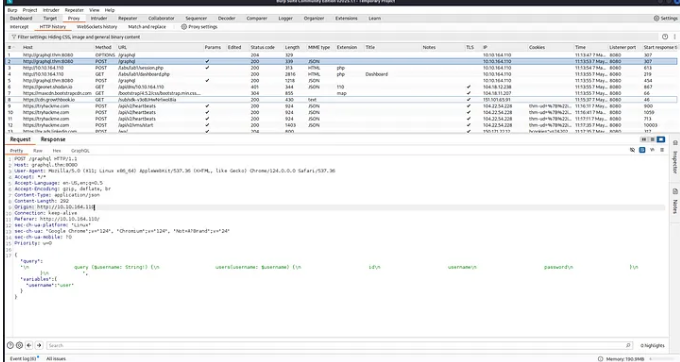Switch to the Dashboard tab

pyautogui.click(x=21, y=18)
